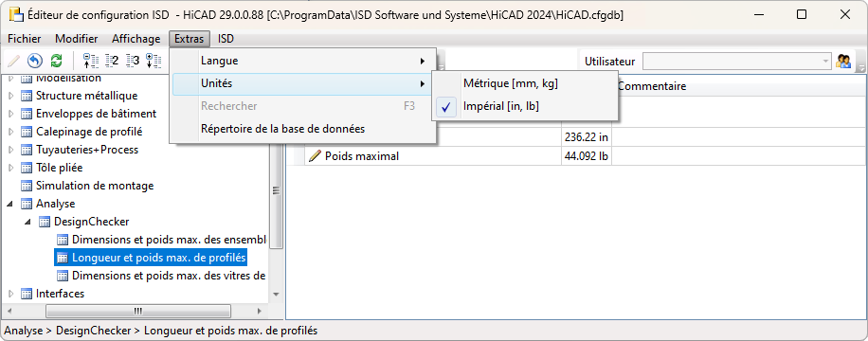
Task: Click the table icon of Structure métallique
Action: click(26, 96)
